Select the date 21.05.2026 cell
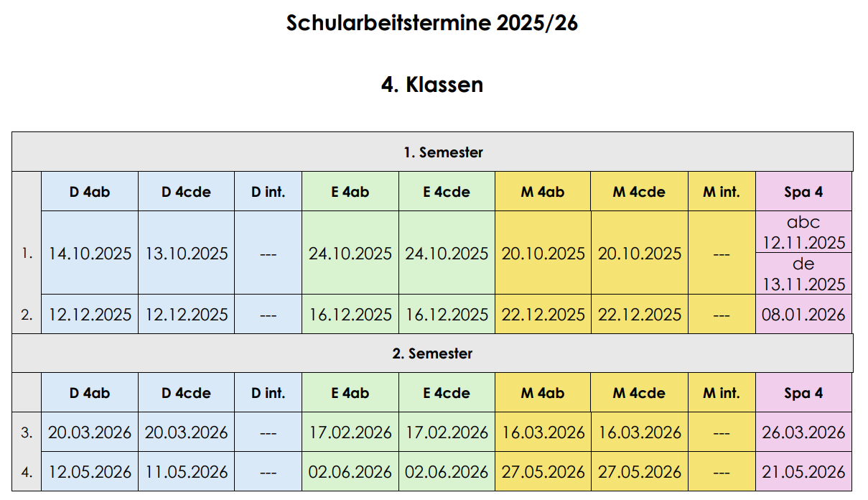The height and width of the screenshot is (500, 868). 803,472
